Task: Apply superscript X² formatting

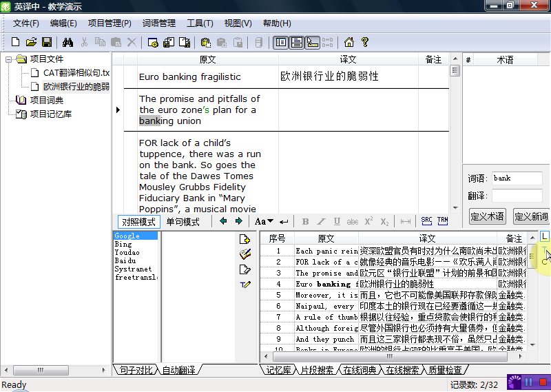Action: 368,221
